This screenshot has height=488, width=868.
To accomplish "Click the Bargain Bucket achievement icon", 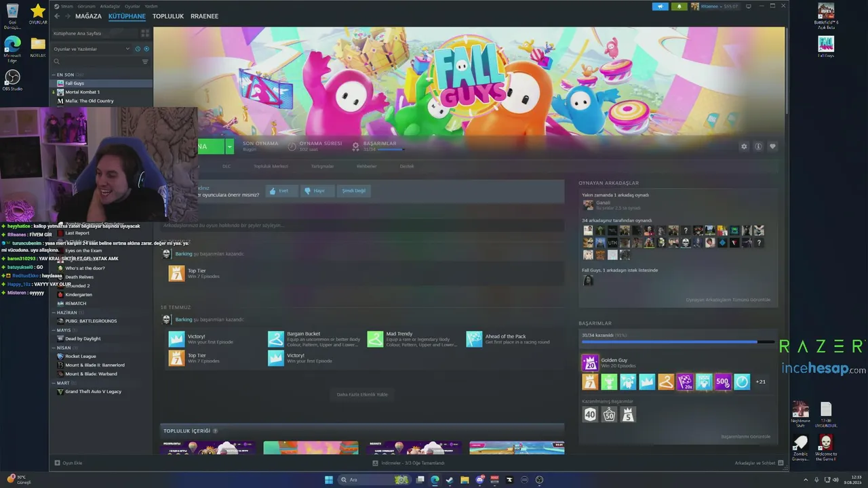I will click(275, 339).
